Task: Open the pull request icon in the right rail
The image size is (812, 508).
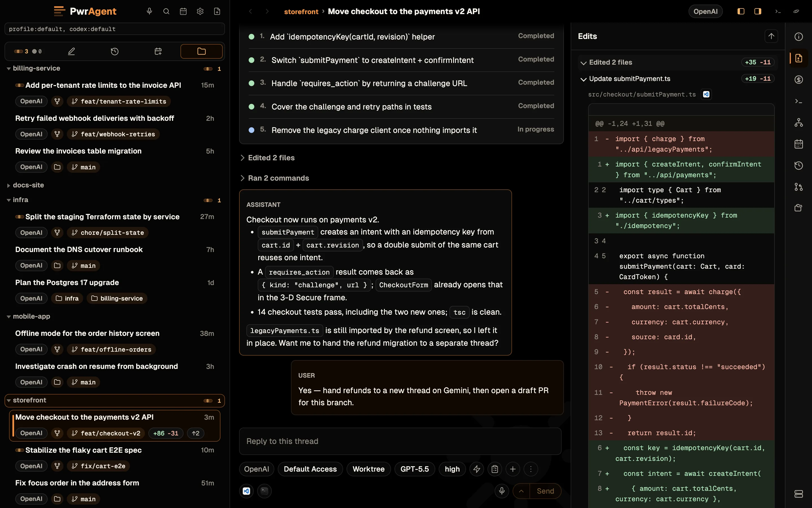Action: click(x=798, y=187)
